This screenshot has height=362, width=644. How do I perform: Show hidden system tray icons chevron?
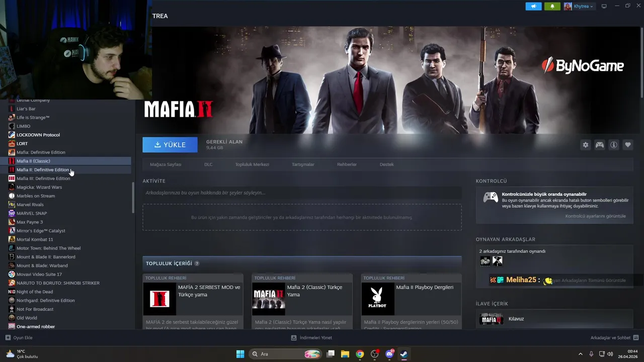(580, 354)
